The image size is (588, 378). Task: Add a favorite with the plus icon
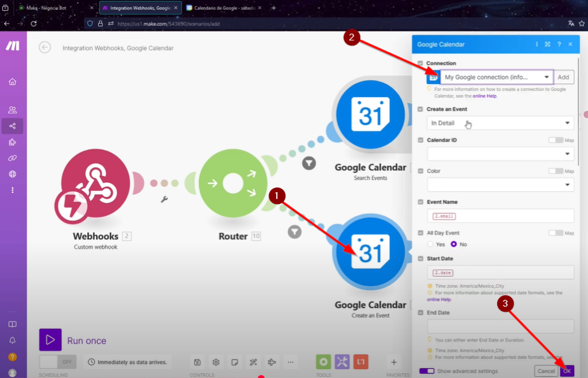click(x=394, y=362)
